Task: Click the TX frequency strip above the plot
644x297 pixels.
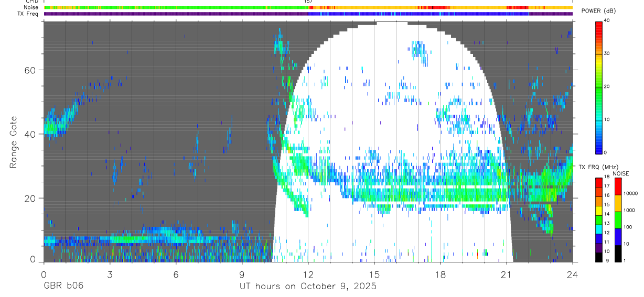Action: tap(308, 14)
